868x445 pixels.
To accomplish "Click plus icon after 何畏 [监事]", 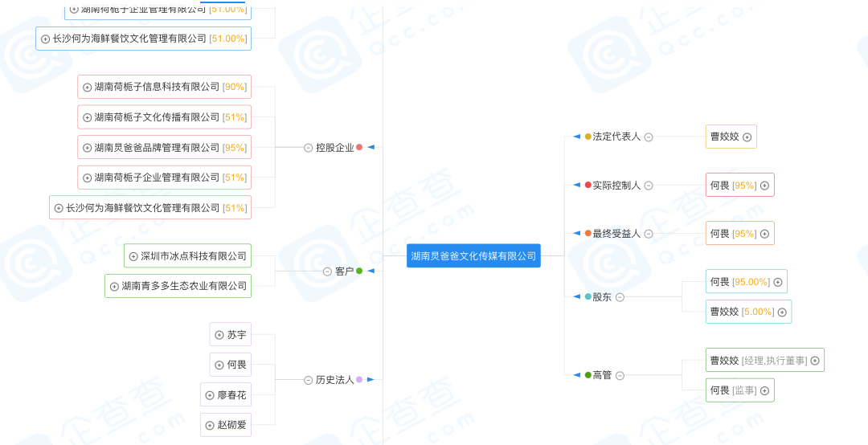I will (764, 391).
